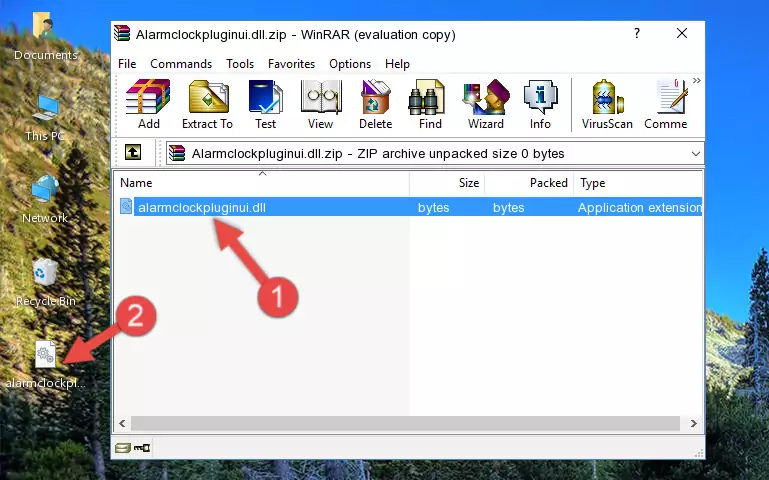Start VirusScan on the archive
Viewport: 769px width, 480px height.
coord(607,104)
